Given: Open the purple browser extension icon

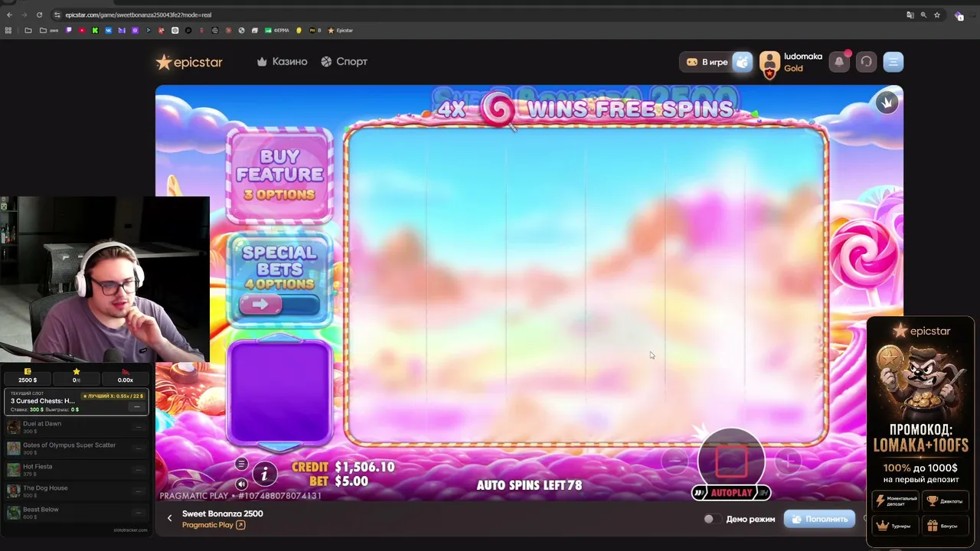Looking at the screenshot, I should point(959,15).
